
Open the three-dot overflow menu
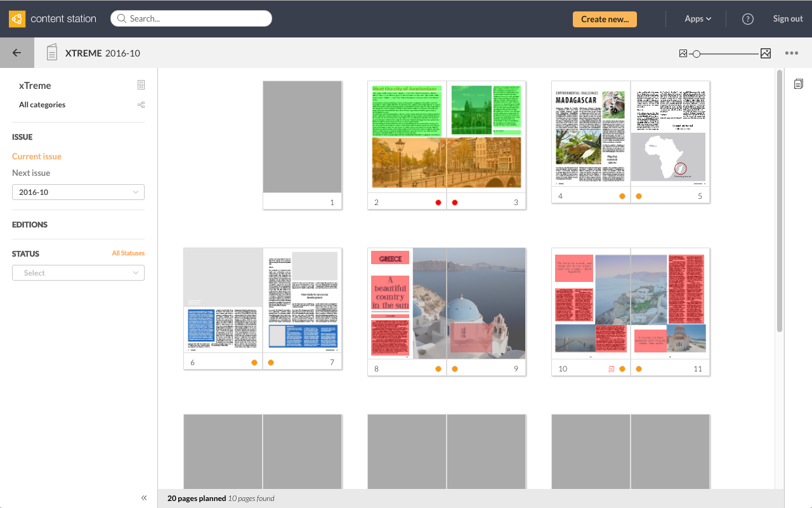[x=792, y=53]
